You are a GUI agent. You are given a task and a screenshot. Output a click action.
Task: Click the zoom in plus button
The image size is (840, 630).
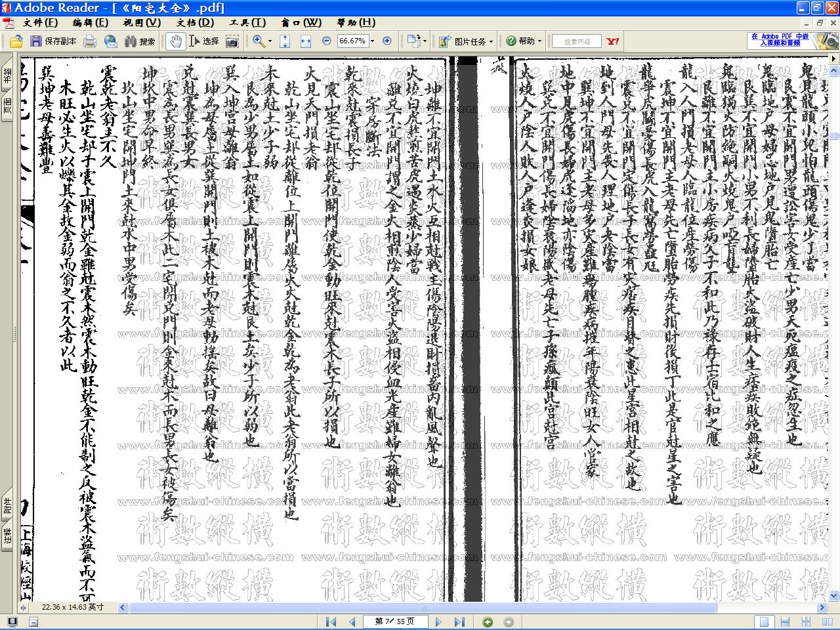(387, 41)
